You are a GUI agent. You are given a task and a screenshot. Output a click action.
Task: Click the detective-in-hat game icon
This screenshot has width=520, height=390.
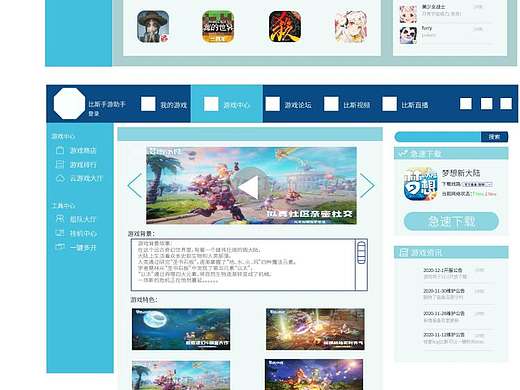153,27
